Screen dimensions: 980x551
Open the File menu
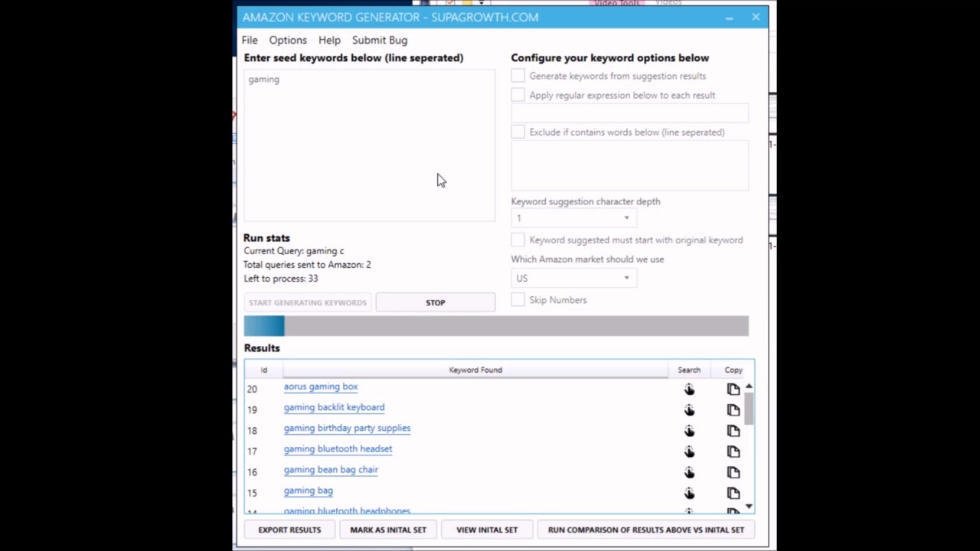click(250, 40)
